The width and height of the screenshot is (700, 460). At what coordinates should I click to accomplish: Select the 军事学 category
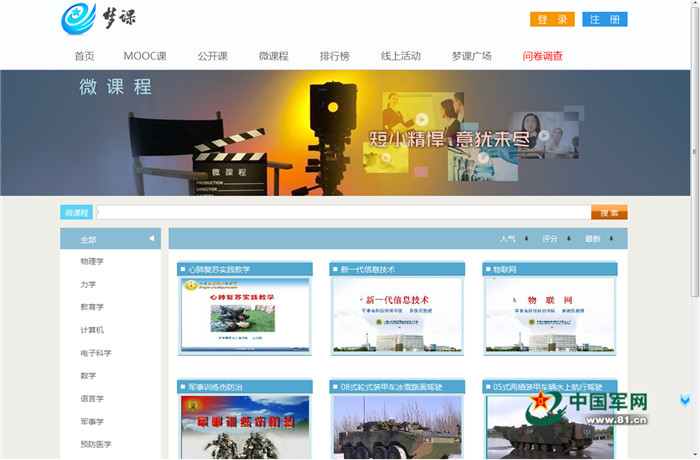pyautogui.click(x=92, y=422)
